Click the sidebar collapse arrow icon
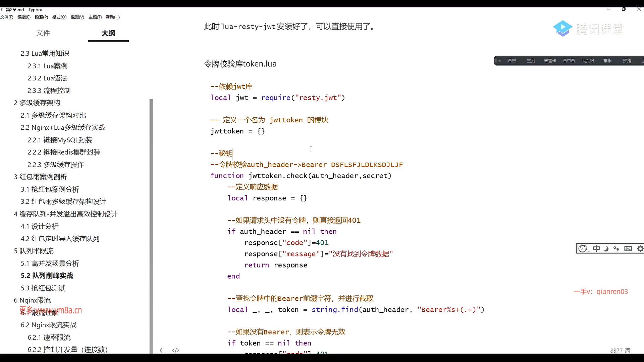644x362 pixels. pos(161,350)
